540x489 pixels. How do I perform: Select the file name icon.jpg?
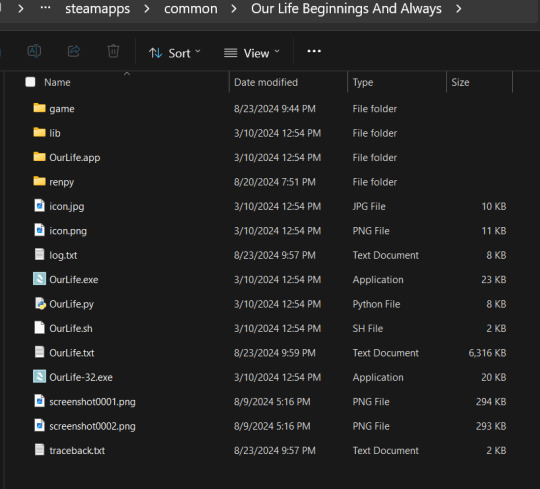coord(67,207)
